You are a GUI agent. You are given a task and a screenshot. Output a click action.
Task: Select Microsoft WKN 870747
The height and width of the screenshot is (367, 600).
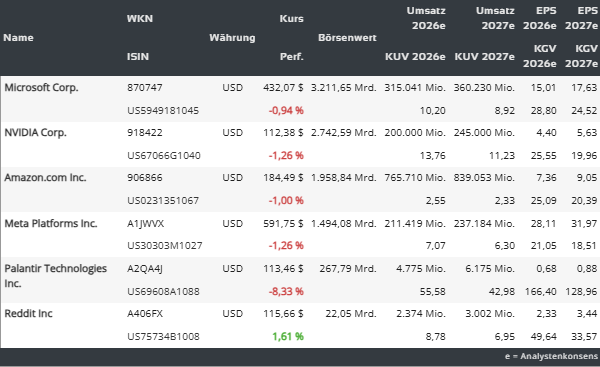145,88
